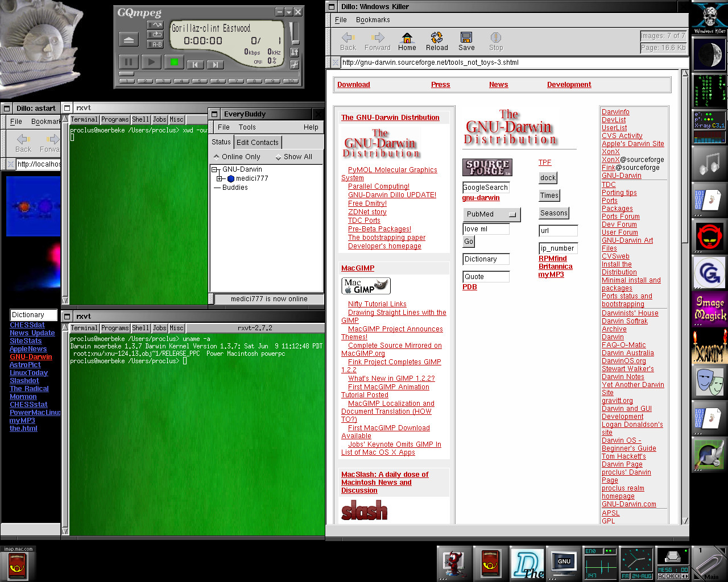728x582 pixels.
Task: Click the BSD daemon dock icon
Action: [x=454, y=564]
